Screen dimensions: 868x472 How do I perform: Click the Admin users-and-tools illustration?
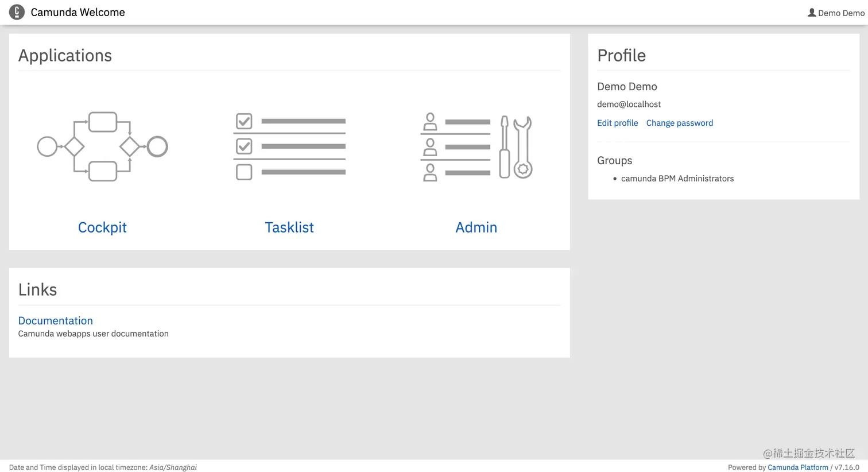pyautogui.click(x=476, y=147)
